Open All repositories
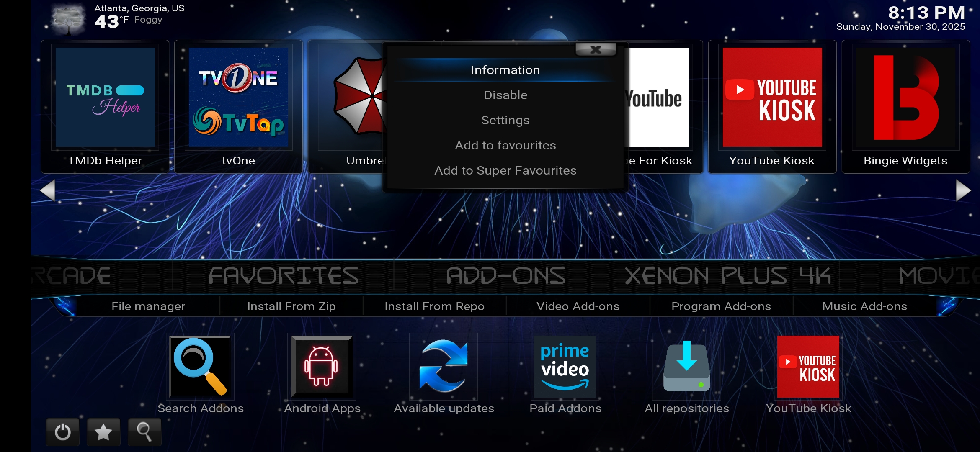980x452 pixels. (x=686, y=367)
